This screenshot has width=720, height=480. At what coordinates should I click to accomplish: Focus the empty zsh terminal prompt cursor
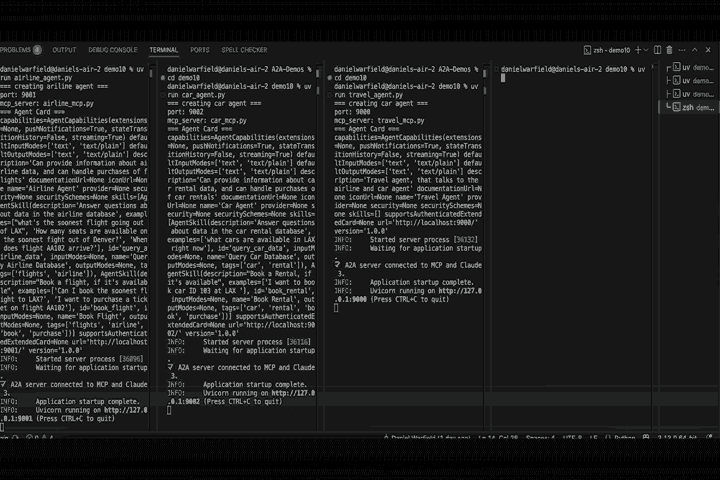[x=503, y=78]
